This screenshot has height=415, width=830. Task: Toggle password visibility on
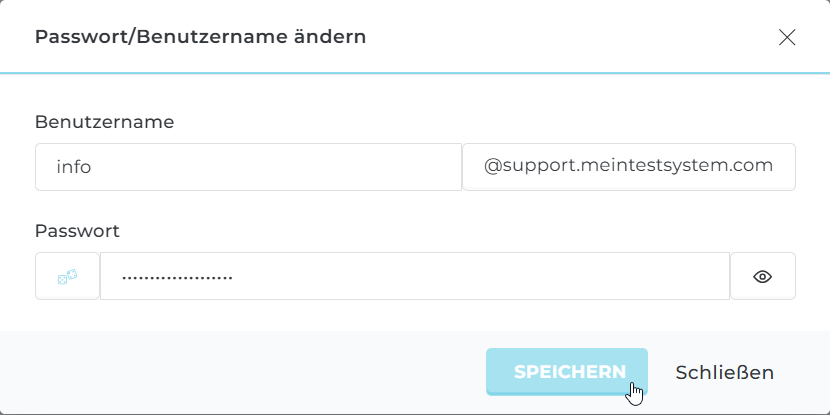763,276
